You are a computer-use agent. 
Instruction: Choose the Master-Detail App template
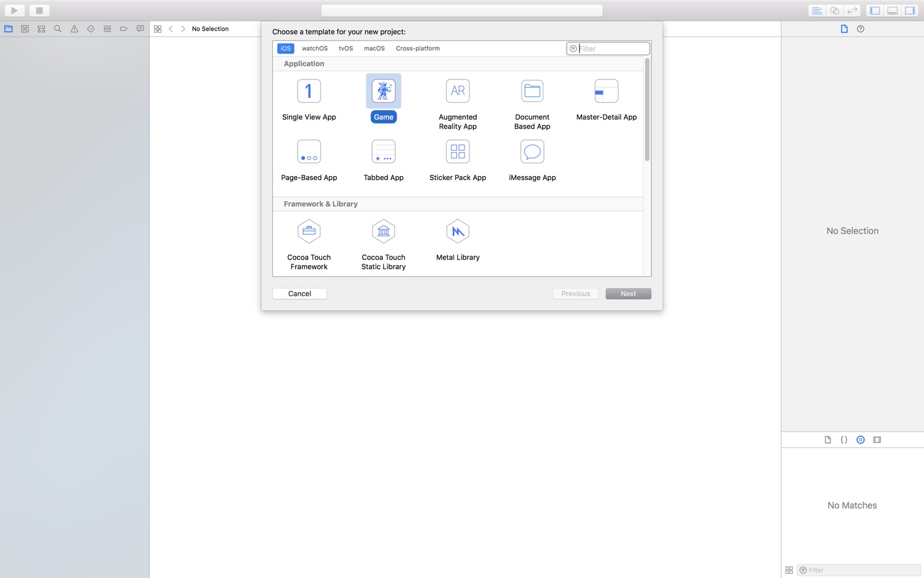click(607, 100)
